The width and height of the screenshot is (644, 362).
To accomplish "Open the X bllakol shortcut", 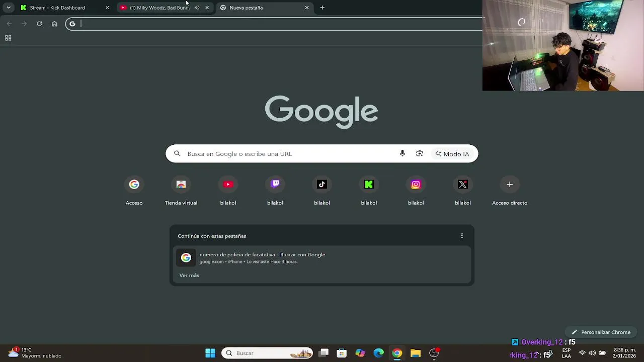I will (x=463, y=191).
